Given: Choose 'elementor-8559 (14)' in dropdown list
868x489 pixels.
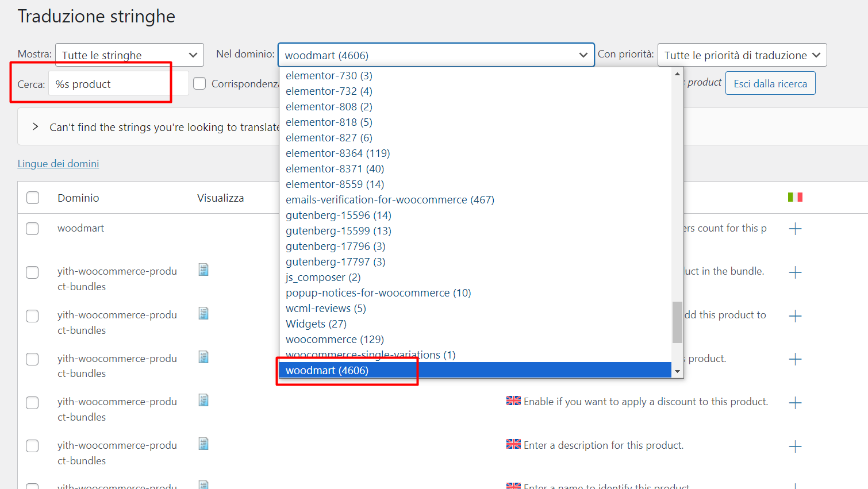Looking at the screenshot, I should [475, 184].
